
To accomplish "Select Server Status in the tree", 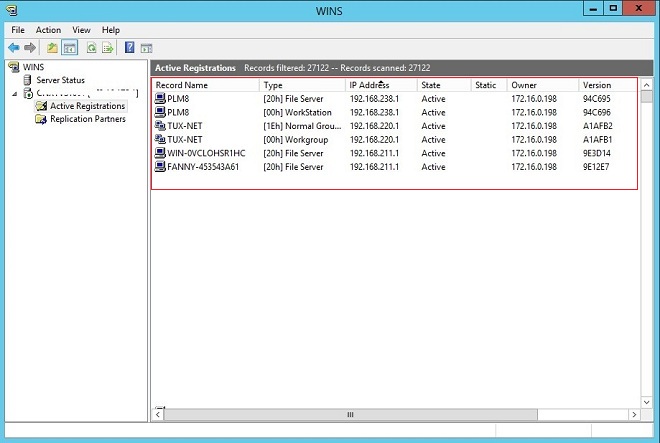I will pos(60,80).
